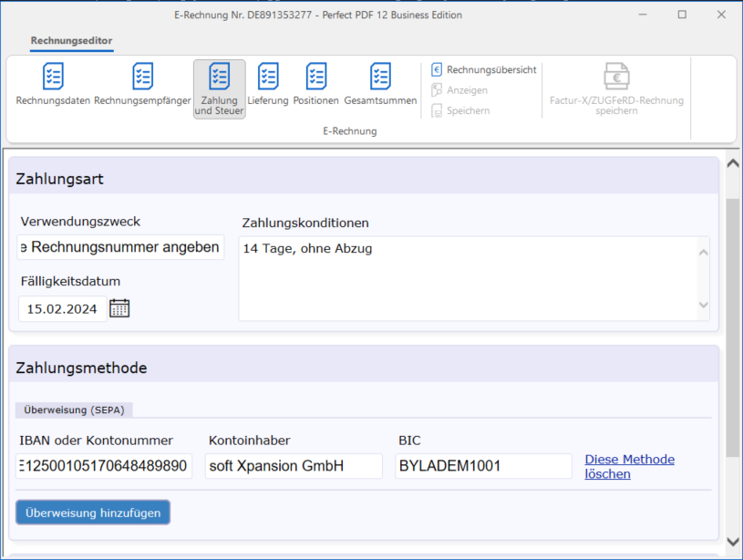Click the Kontoinhaber input field
Viewport: 743px width, 560px height.
pyautogui.click(x=293, y=466)
